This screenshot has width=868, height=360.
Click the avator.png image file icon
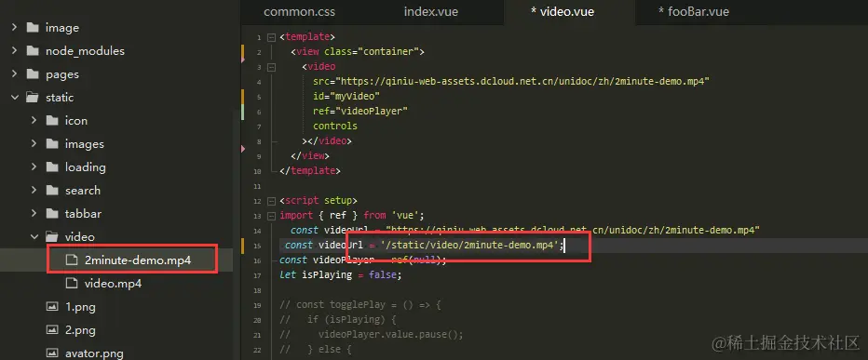52,353
